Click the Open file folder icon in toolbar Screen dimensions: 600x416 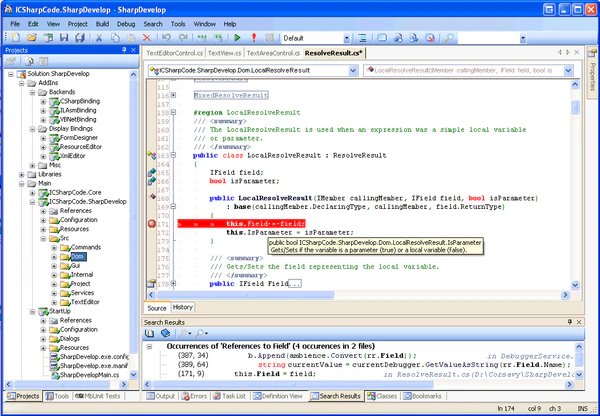coord(32,37)
